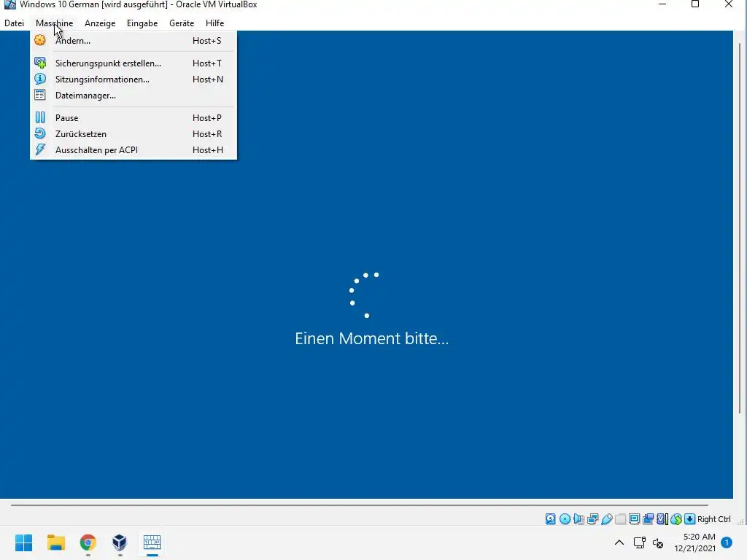This screenshot has width=747, height=560.
Task: Expand the hidden system tray icons chevron
Action: pyautogui.click(x=619, y=542)
